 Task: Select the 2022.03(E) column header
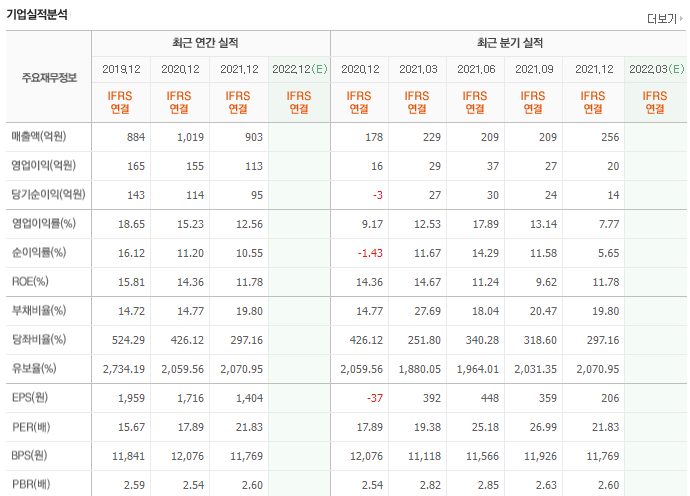(x=657, y=69)
